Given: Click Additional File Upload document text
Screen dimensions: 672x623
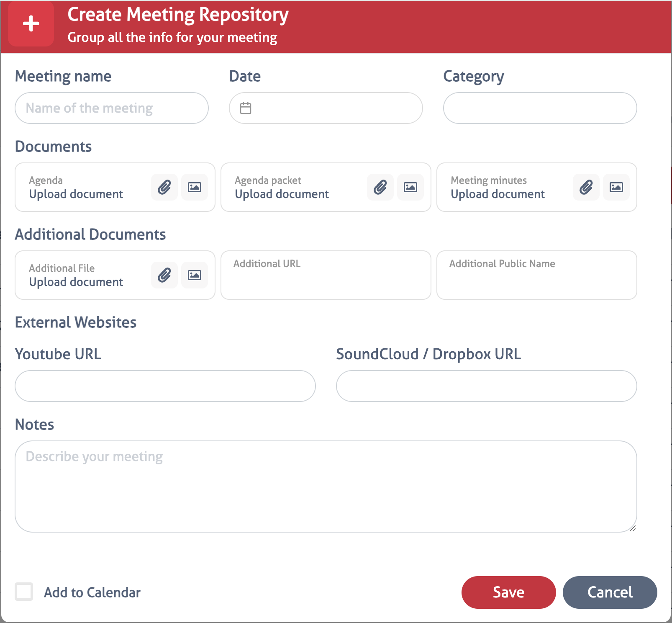Looking at the screenshot, I should (x=76, y=282).
